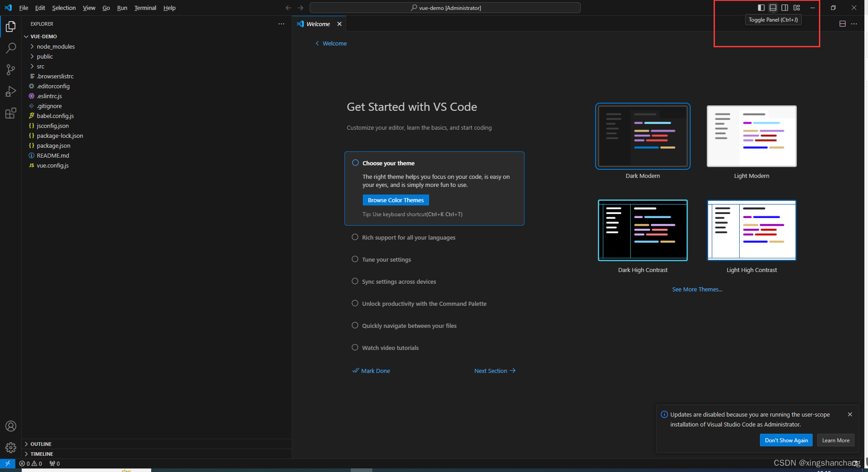Image resolution: width=868 pixels, height=472 pixels.
Task: Expand the public folder
Action: pos(45,56)
